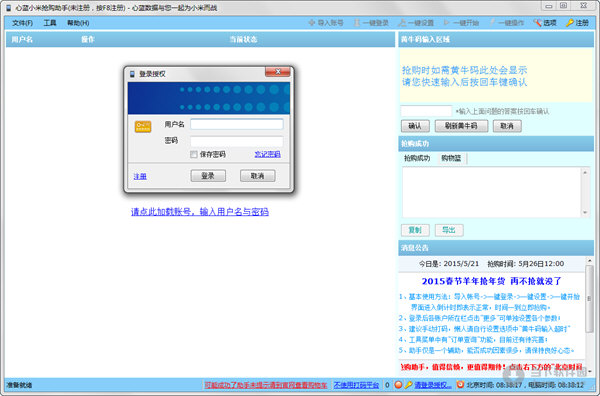Click 请点此加载帐号 link to load accounts
This screenshot has width=600, height=396.
pyautogui.click(x=200, y=212)
